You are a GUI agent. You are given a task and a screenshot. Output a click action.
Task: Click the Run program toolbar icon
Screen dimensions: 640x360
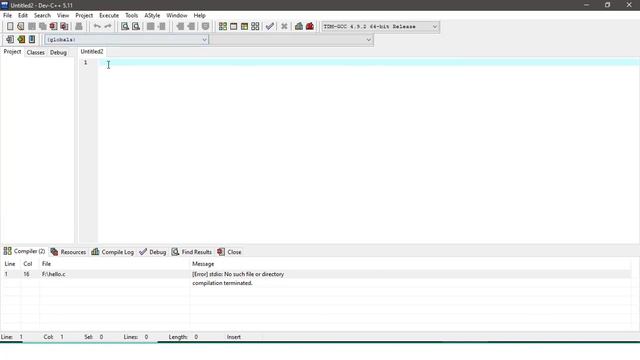[x=233, y=27]
